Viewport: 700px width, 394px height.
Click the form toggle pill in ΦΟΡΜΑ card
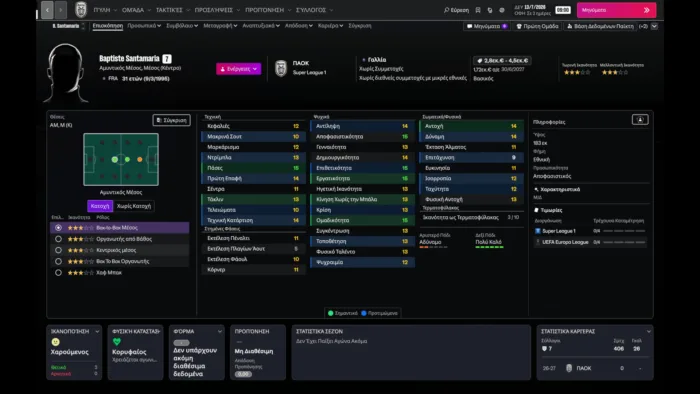[x=181, y=343]
